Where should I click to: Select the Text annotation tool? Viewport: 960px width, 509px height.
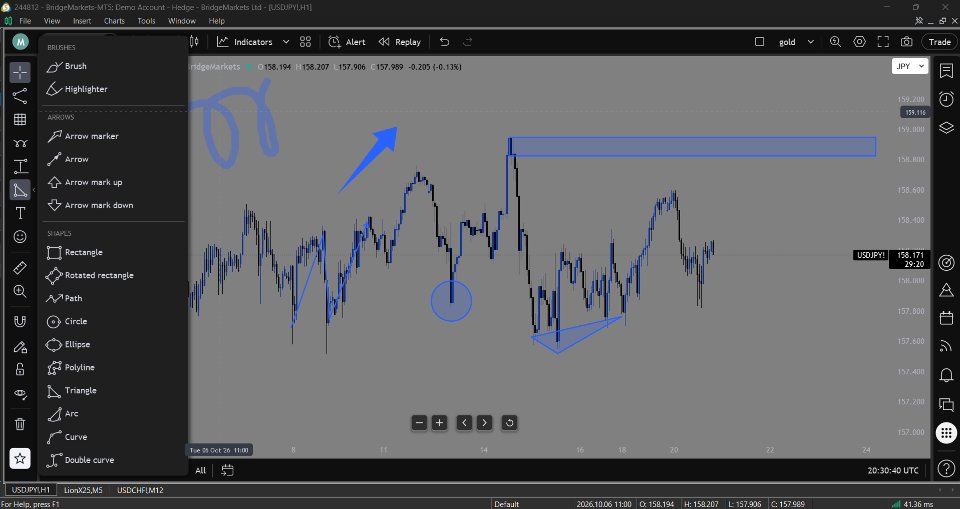pyautogui.click(x=20, y=213)
